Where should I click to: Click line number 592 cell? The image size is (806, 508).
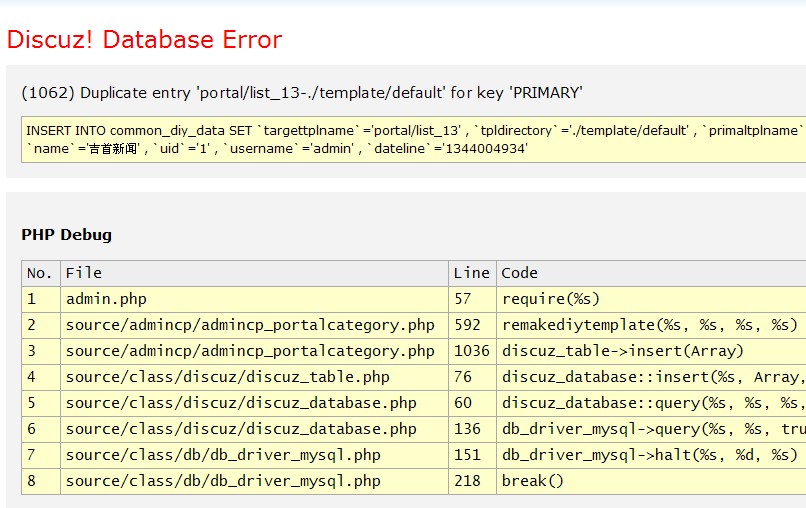tap(472, 325)
